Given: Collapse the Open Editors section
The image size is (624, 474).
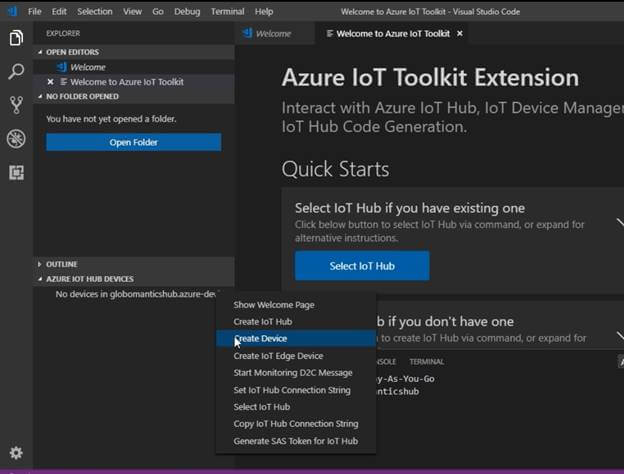Looking at the screenshot, I should pos(40,52).
